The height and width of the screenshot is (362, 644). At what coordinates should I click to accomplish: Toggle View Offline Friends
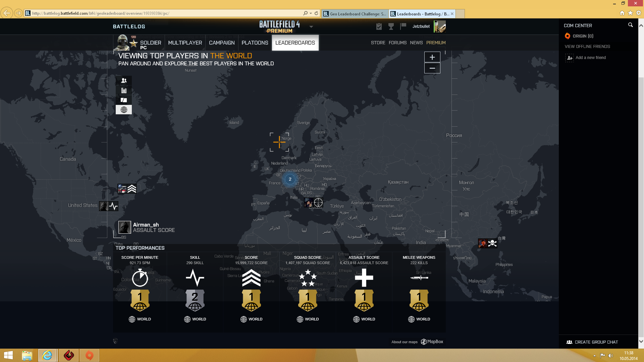(x=587, y=47)
